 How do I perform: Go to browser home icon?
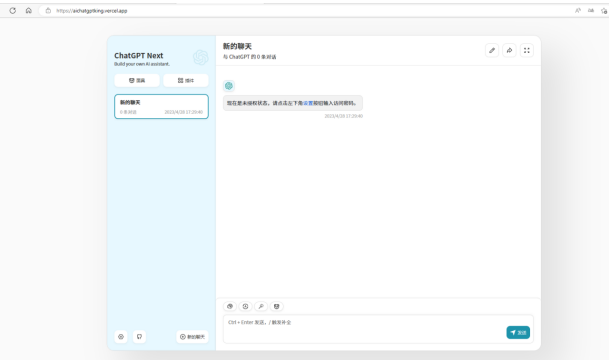coord(29,10)
